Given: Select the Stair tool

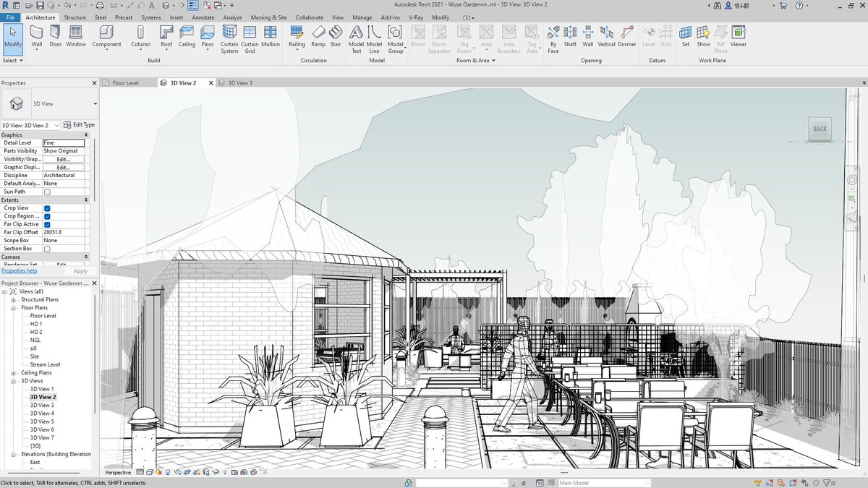Looking at the screenshot, I should [336, 36].
